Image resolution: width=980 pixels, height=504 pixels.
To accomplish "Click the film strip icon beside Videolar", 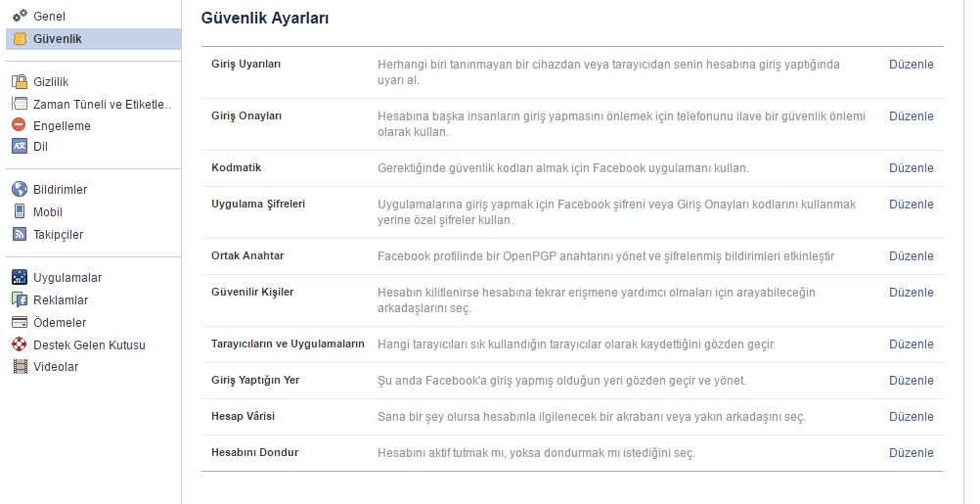I will [20, 366].
